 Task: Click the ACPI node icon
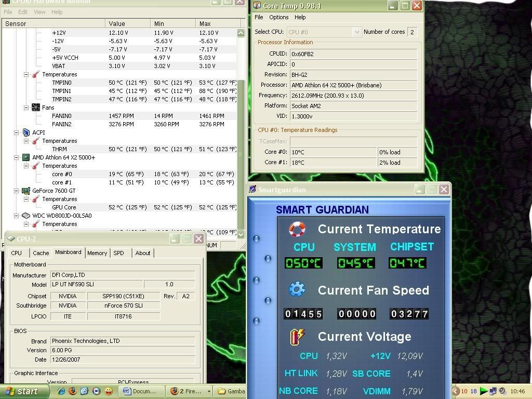[x=26, y=132]
